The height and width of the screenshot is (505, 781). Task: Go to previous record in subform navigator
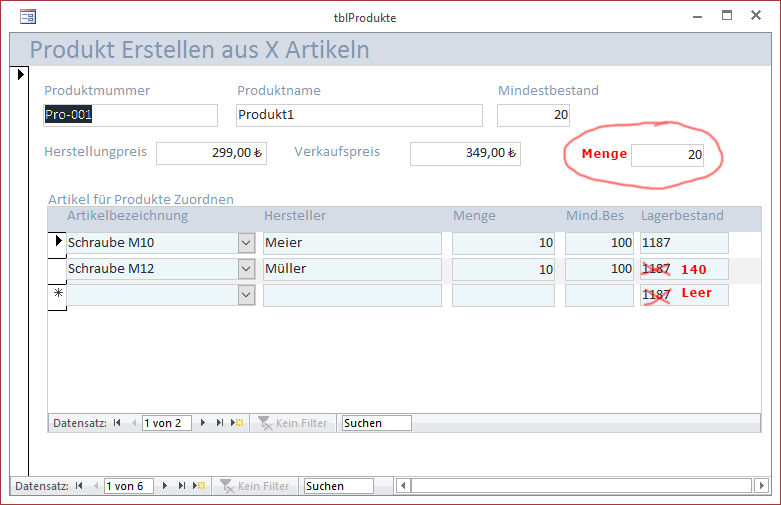tap(133, 423)
